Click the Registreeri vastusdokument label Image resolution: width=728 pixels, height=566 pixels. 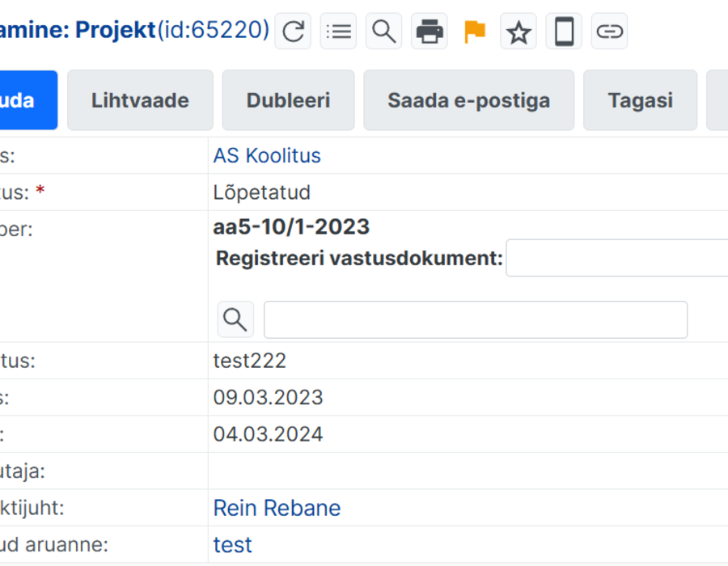pos(359,259)
